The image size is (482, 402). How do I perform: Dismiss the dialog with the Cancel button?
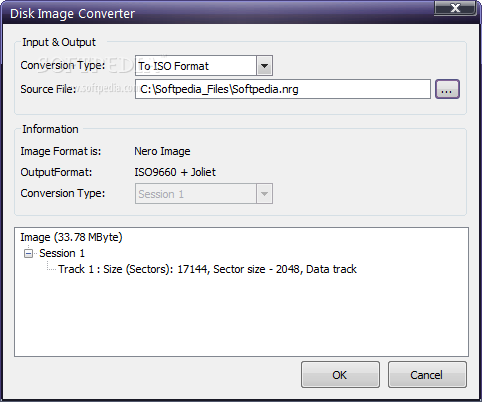point(427,375)
